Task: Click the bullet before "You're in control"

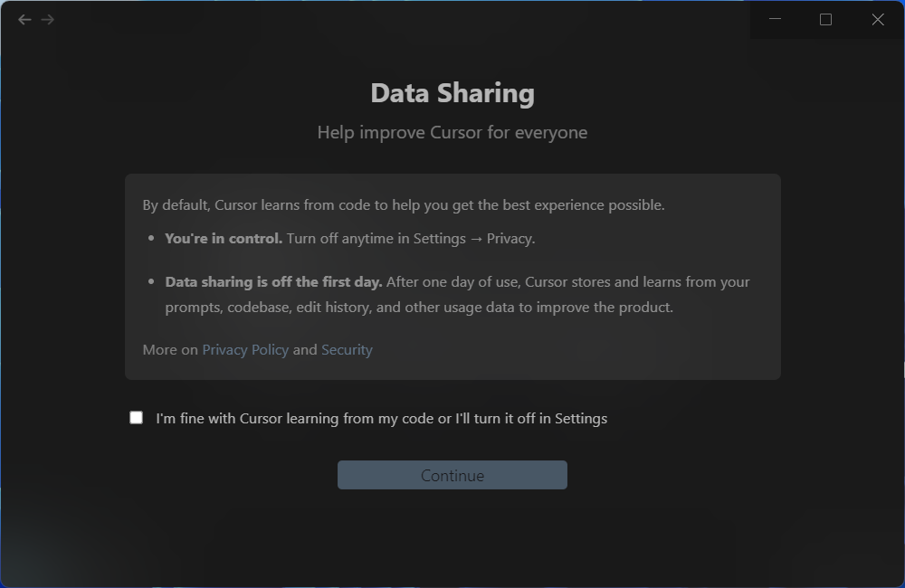Action: click(x=151, y=240)
